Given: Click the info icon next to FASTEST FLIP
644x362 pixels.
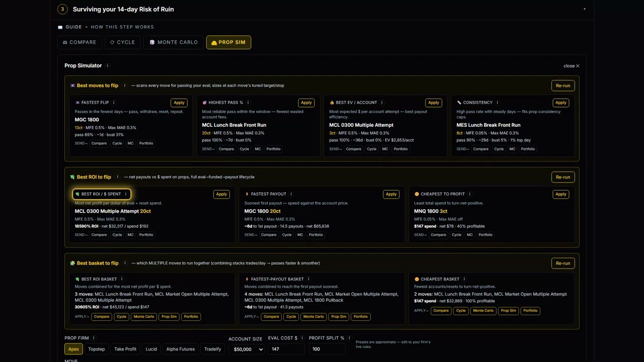Looking at the screenshot, I should 114,103.
